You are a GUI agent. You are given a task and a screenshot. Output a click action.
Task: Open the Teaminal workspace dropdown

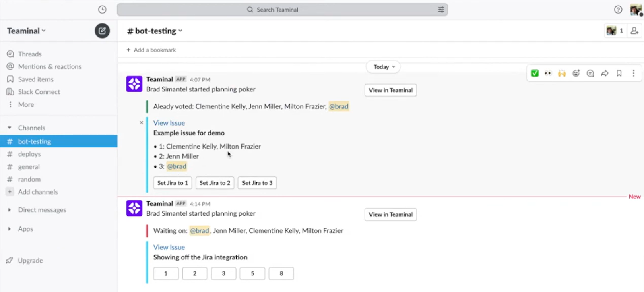point(27,31)
